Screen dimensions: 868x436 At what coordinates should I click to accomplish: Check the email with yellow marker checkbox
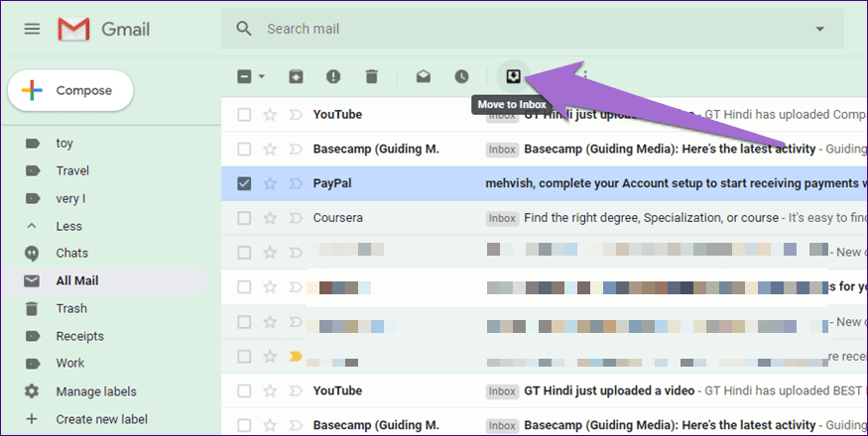tap(244, 357)
